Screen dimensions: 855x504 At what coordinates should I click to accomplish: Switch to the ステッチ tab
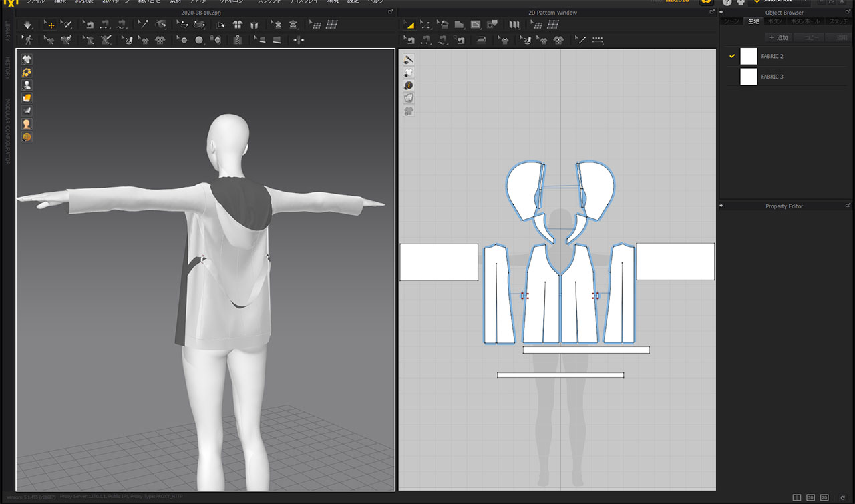pos(838,21)
